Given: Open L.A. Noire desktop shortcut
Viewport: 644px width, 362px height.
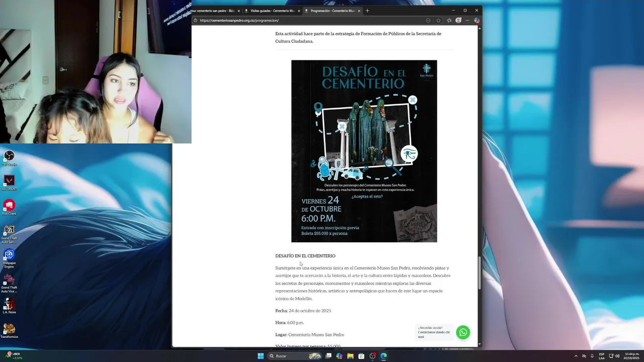Looking at the screenshot, I should coord(9,306).
